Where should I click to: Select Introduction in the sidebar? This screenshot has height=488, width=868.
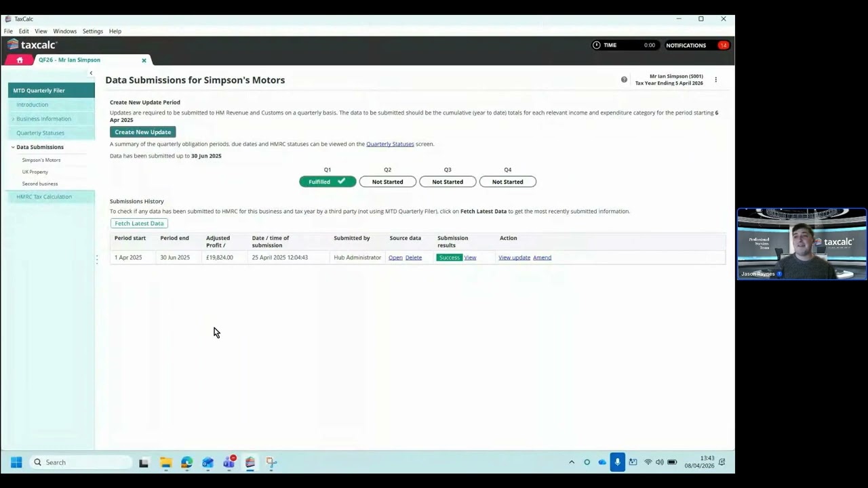(33, 105)
